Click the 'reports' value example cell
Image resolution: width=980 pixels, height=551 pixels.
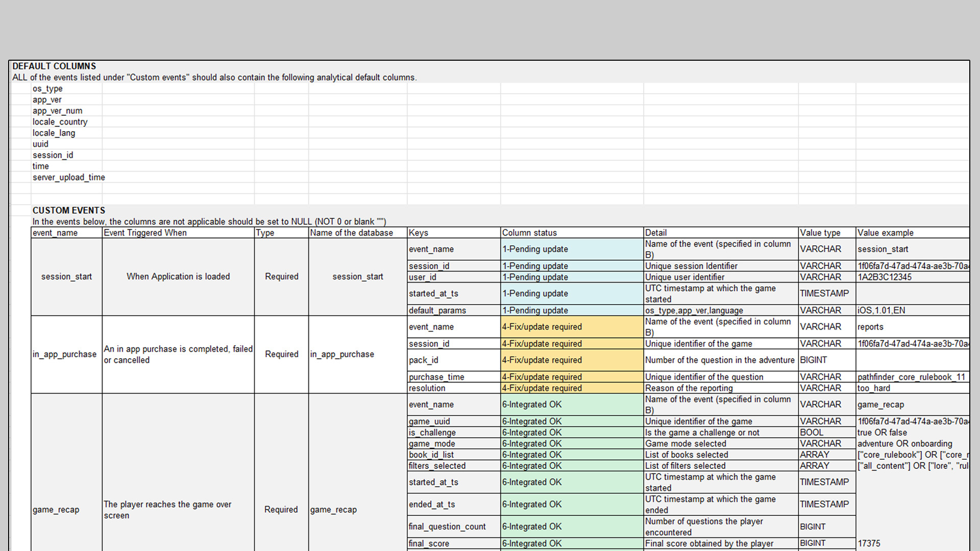(x=913, y=327)
